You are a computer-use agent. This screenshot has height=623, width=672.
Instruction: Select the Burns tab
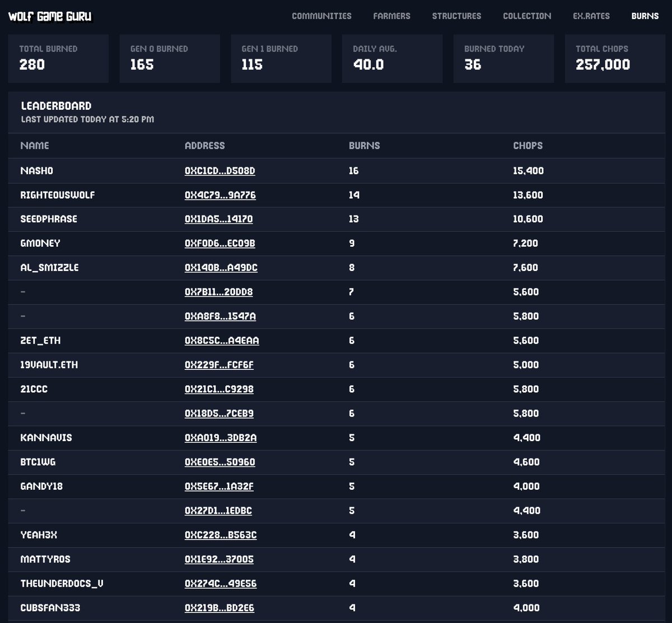point(645,16)
